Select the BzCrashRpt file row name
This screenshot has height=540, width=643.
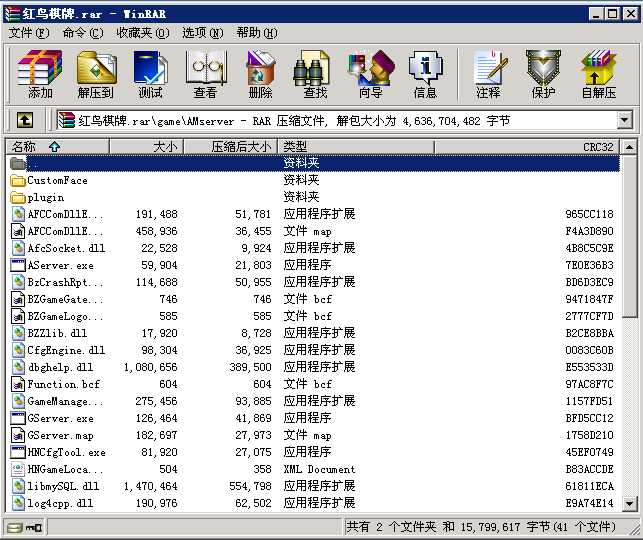click(65, 282)
